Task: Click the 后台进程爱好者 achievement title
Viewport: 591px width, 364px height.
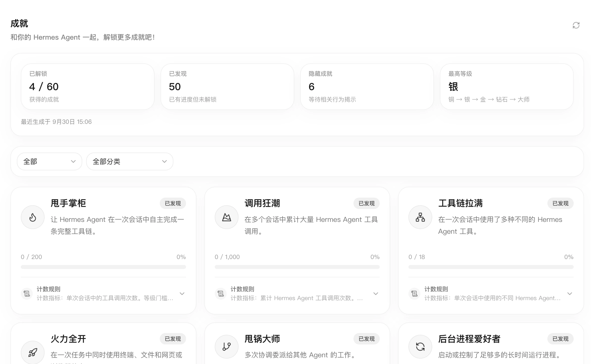Action: (469, 339)
